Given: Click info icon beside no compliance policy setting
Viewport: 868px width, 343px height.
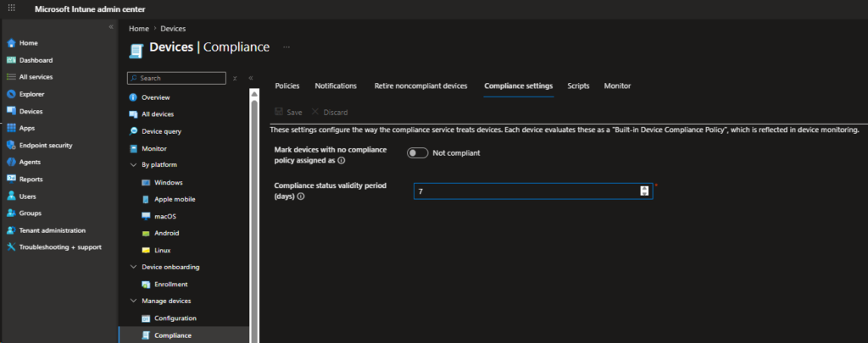Looking at the screenshot, I should 342,161.
